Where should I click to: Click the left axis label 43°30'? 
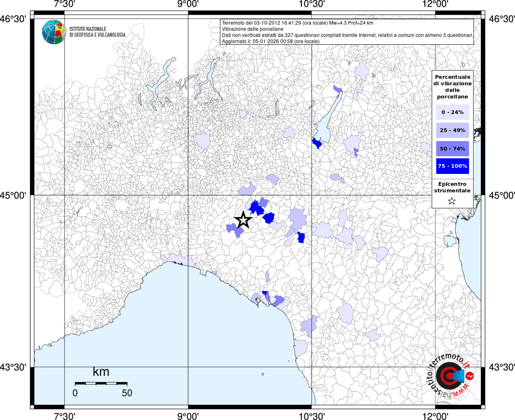[13, 367]
